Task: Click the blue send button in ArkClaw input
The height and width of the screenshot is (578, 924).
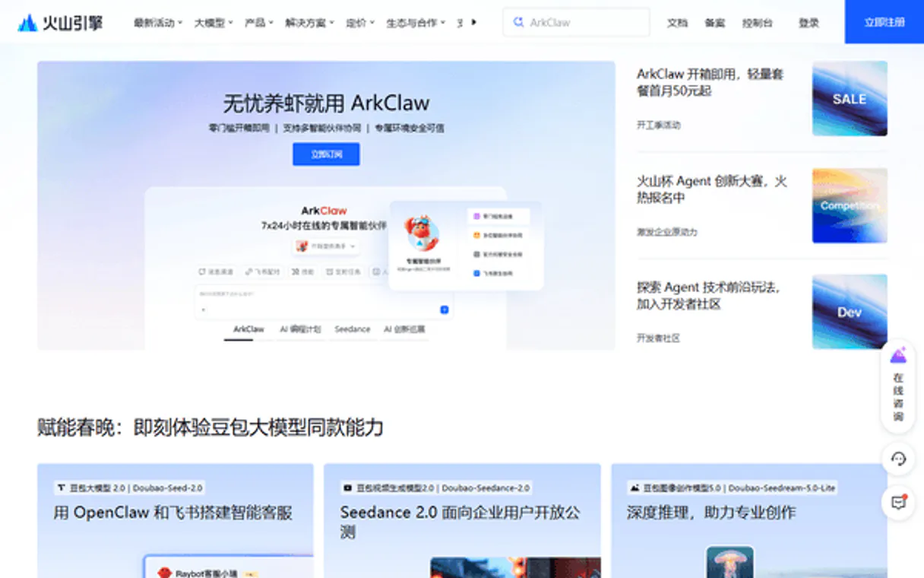Action: [445, 310]
